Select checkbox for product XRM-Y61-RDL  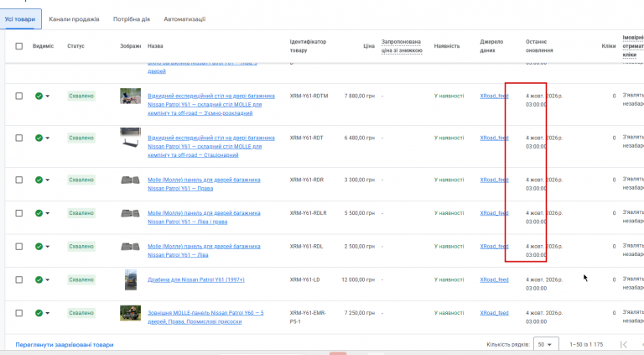[x=19, y=246]
